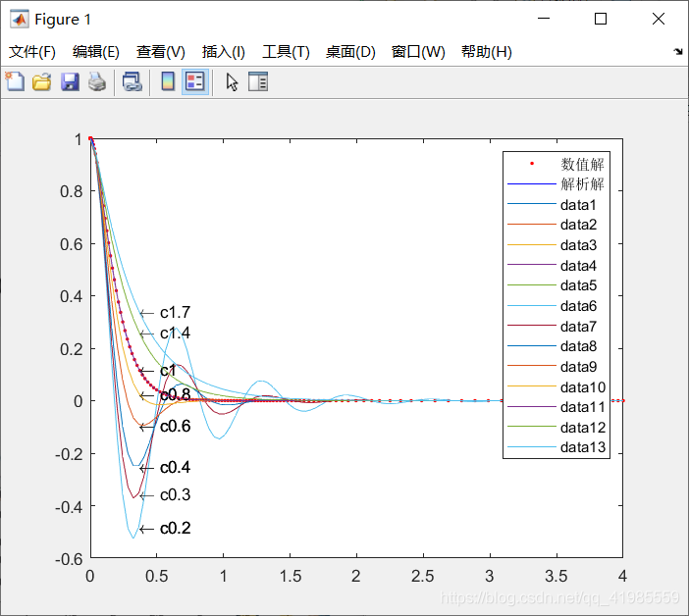Open the 工具(T) menu

click(286, 52)
